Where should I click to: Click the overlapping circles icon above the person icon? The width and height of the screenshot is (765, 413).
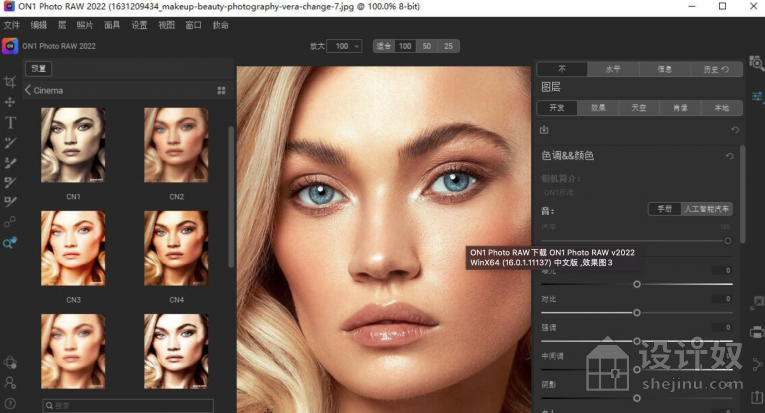10,363
